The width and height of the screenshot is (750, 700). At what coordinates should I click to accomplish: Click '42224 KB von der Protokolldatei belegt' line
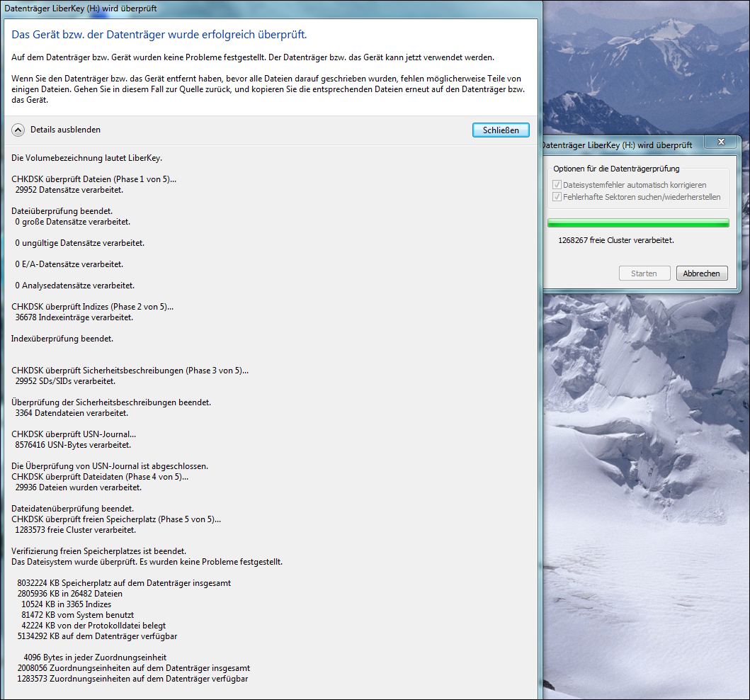pos(93,626)
